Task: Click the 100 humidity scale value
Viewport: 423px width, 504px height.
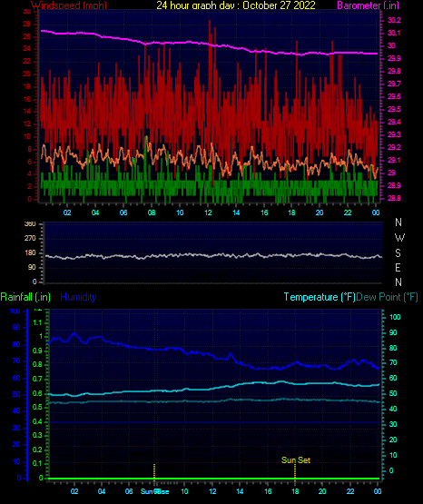Action: (x=15, y=311)
